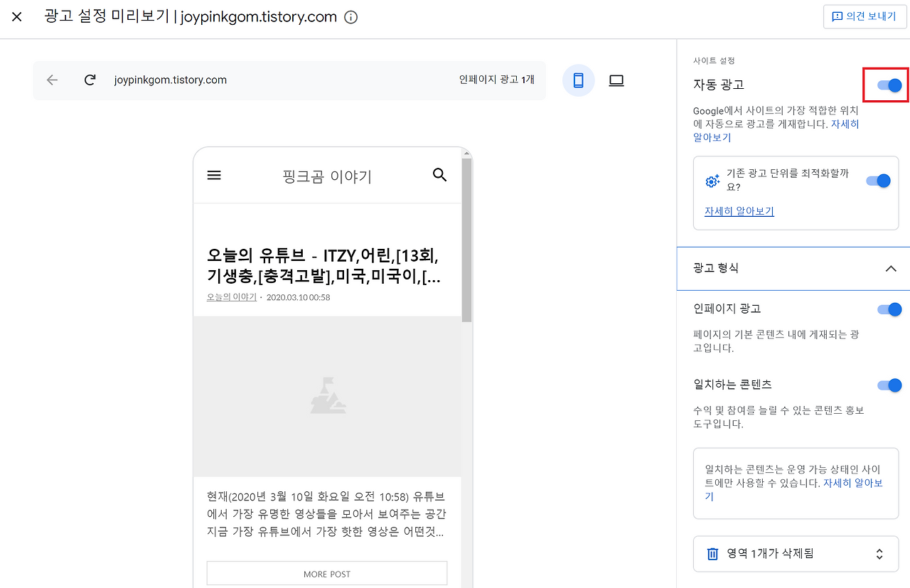Screen dimensions: 910x588
Task: Click the MORE POST button
Action: [x=327, y=574]
